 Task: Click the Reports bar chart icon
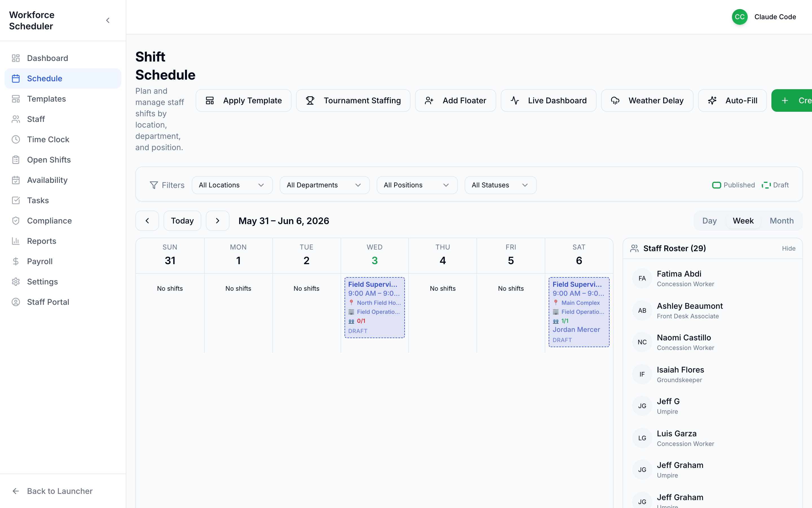(x=16, y=241)
